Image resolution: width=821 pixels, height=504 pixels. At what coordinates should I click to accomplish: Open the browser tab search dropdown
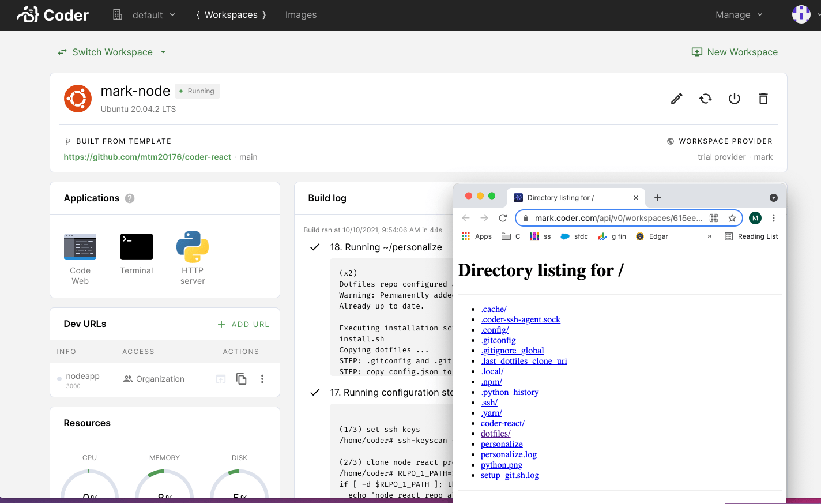coord(774,198)
